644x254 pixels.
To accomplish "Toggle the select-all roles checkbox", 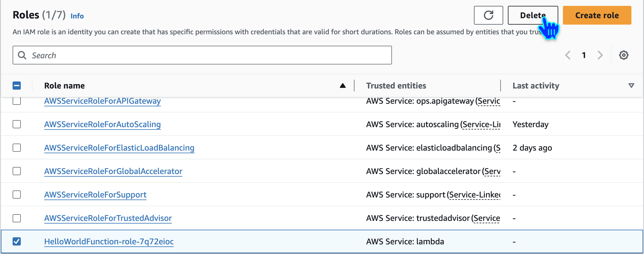I will 17,86.
